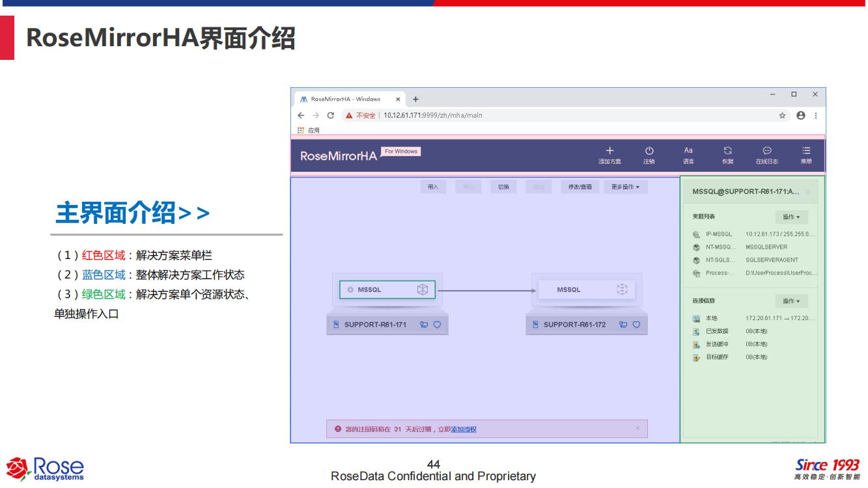
Task: Select the SUPPORT-R61-171 server label
Action: (376, 325)
